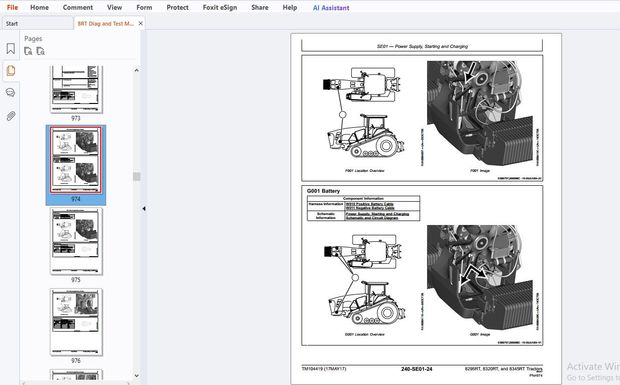Screen dimensions: 620x385
Task: Open the AI Assistant tab
Action: coord(331,8)
